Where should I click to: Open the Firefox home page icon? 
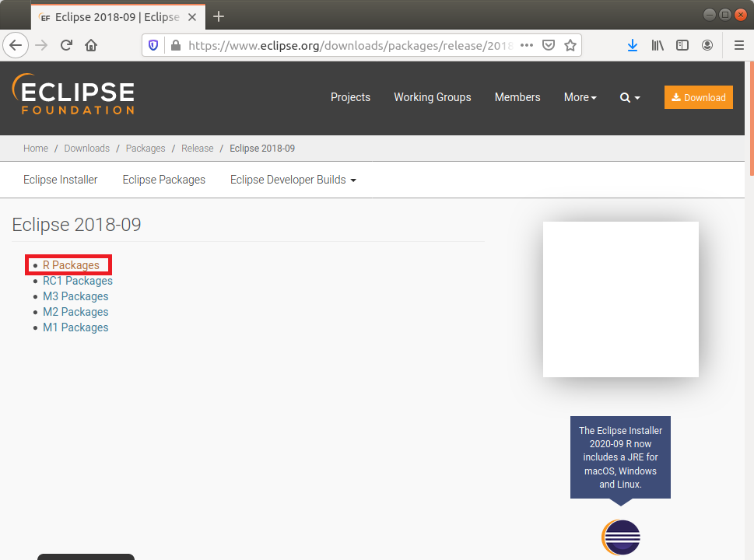pyautogui.click(x=91, y=45)
